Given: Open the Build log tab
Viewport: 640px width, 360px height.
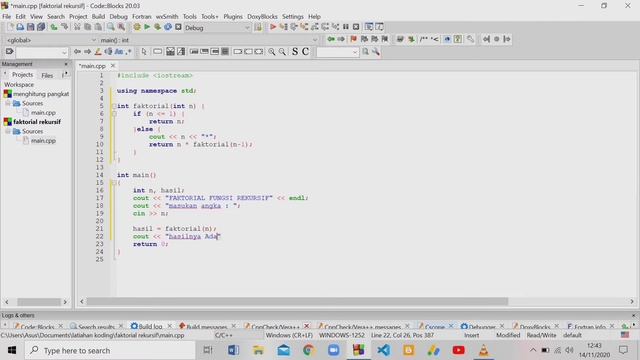Looking at the screenshot, I should (x=150, y=327).
